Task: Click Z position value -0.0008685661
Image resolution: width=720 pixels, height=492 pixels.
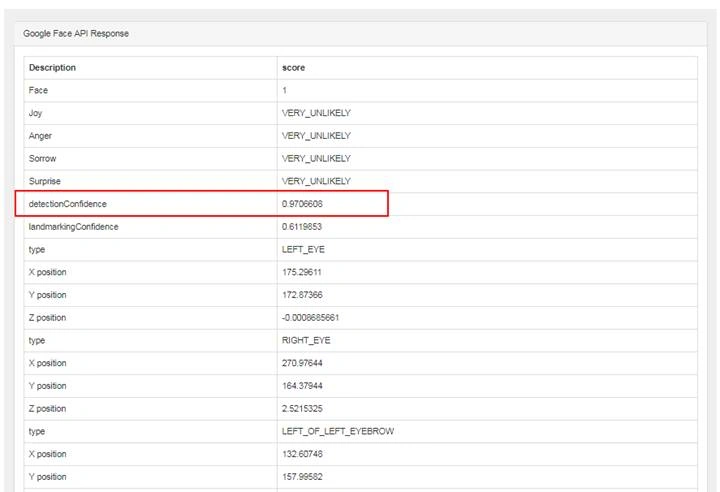Action: coord(310,317)
